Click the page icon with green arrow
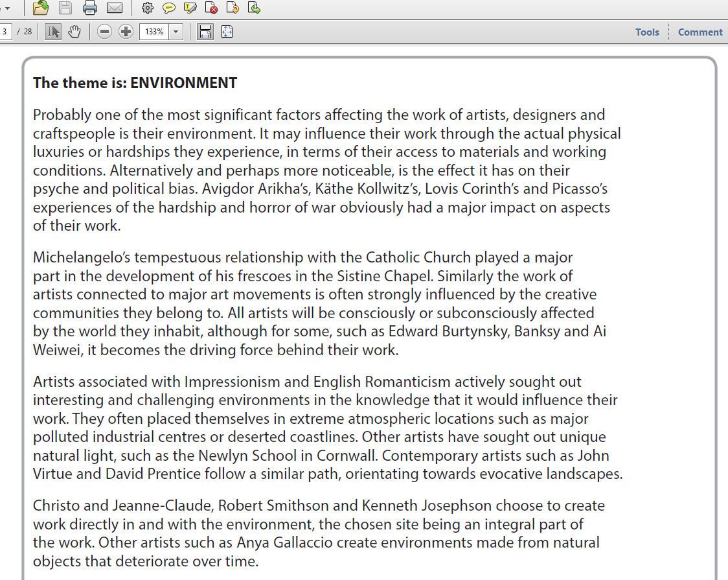This screenshot has width=728, height=580. click(254, 7)
